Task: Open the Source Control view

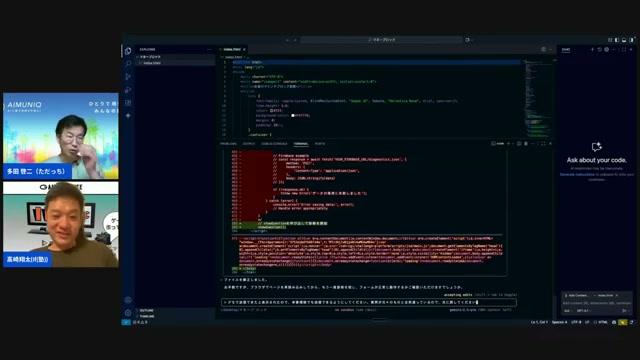Action: tap(128, 77)
